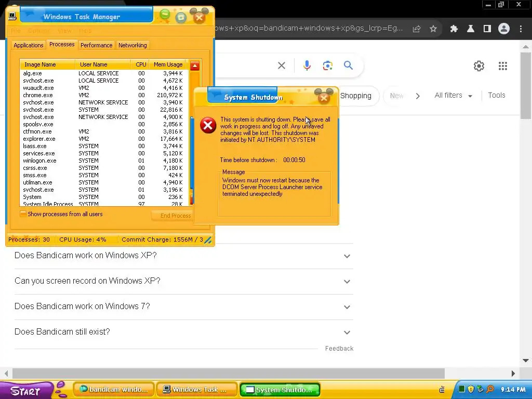Click the Tools button in Google
This screenshot has height=399, width=532.
tap(496, 96)
